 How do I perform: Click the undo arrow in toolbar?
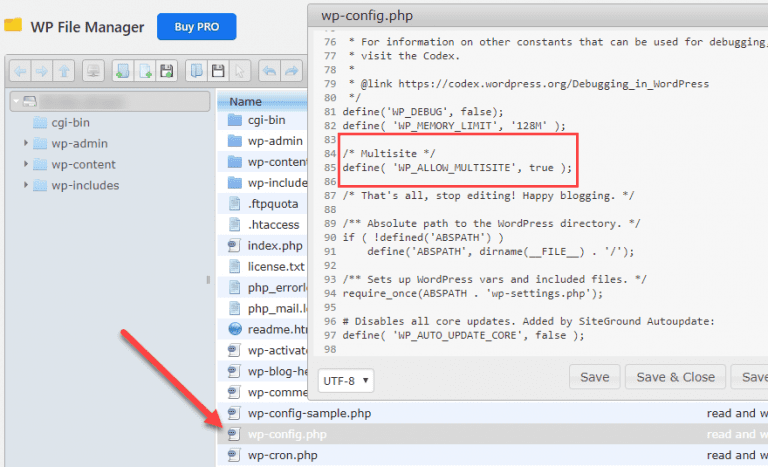(269, 72)
